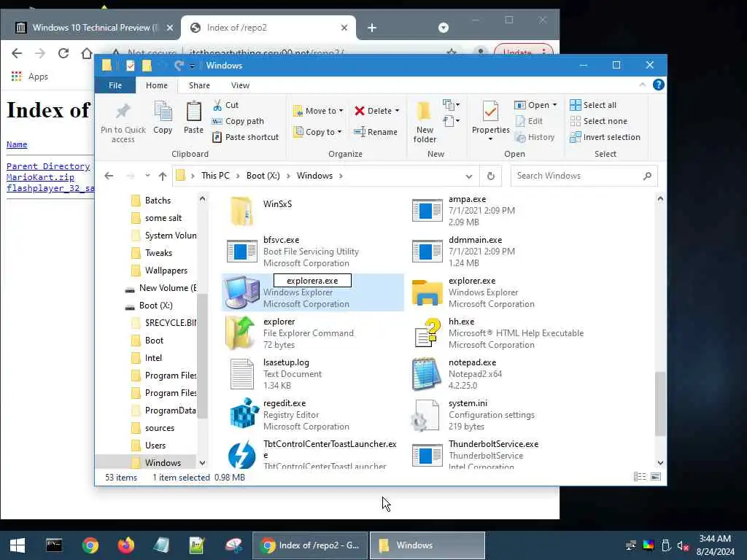This screenshot has height=560, width=747.
Task: Open the Move to dropdown
Action: pos(318,111)
